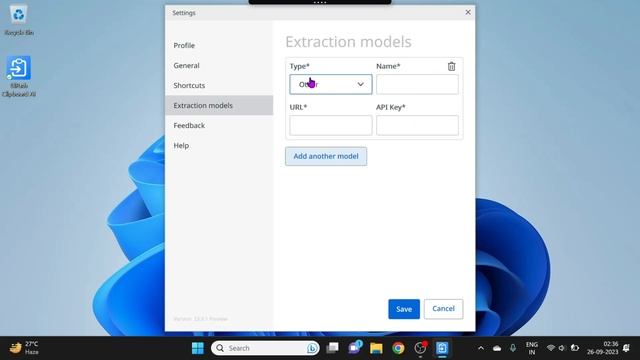Open the Help section
The height and width of the screenshot is (360, 640).
tap(219, 145)
